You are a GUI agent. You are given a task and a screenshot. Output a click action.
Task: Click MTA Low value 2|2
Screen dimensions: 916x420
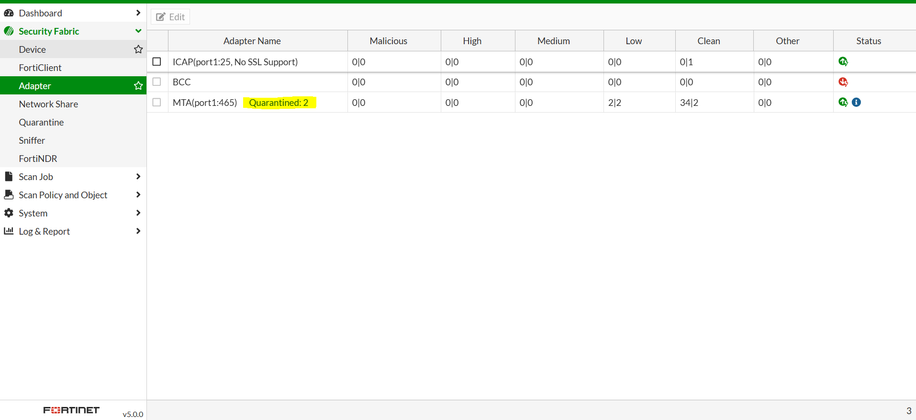coord(615,102)
